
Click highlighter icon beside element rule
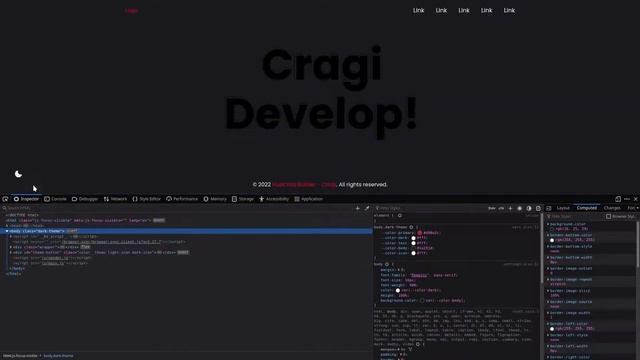pos(400,216)
